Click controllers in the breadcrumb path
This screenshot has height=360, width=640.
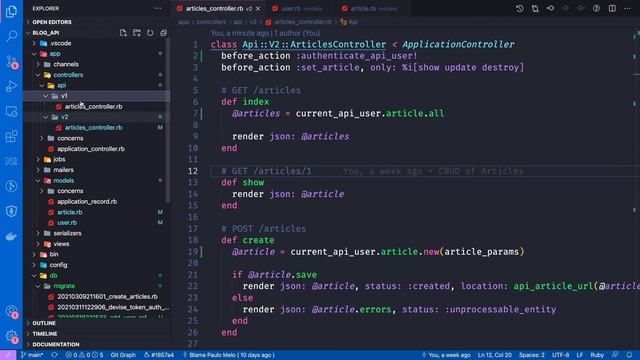[x=211, y=22]
